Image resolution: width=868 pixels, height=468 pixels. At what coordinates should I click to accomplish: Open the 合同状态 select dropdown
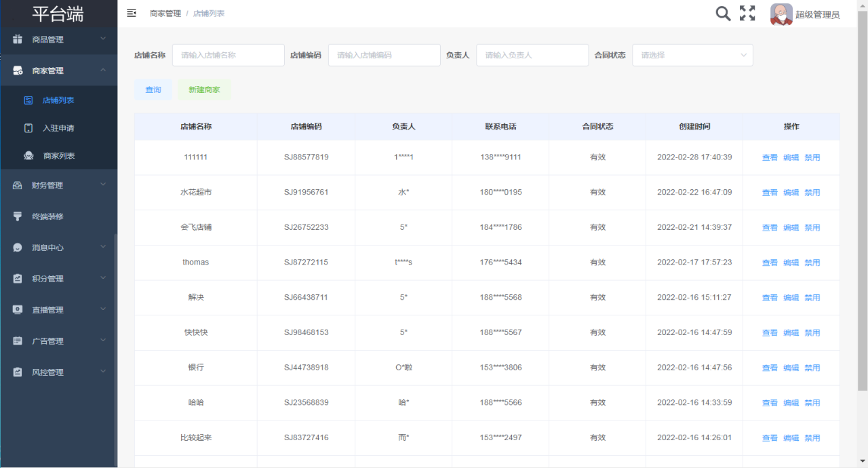(692, 55)
